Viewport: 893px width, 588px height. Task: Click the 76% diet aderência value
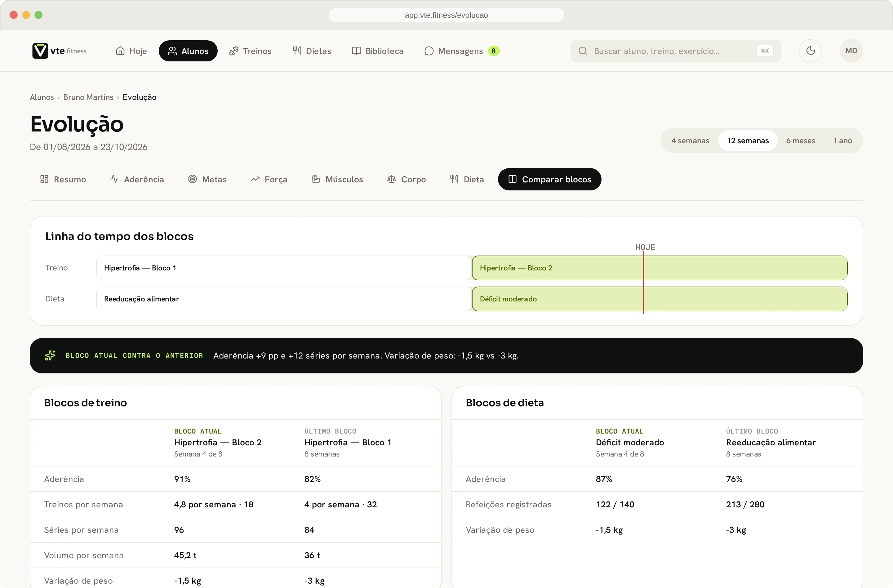[x=734, y=479]
